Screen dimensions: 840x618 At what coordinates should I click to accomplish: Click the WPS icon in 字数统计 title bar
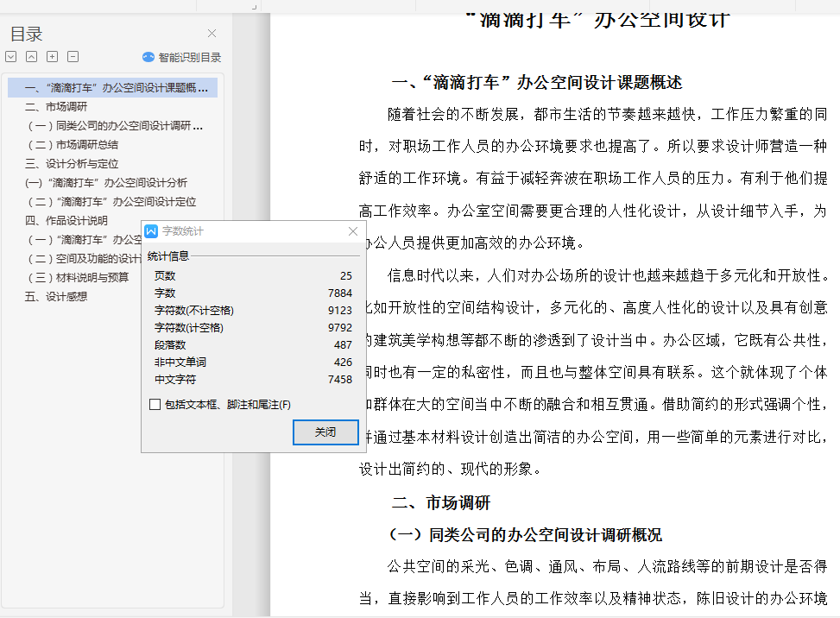coord(152,230)
